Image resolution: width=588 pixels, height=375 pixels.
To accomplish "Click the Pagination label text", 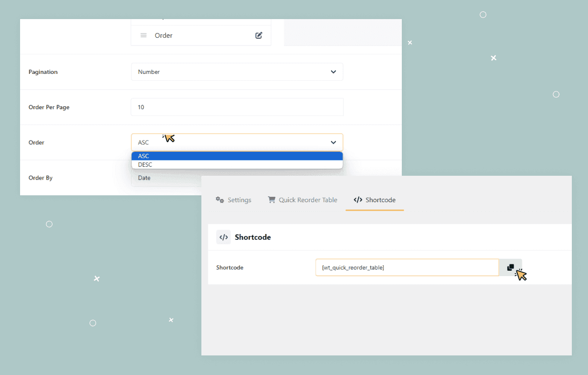I will coord(43,72).
